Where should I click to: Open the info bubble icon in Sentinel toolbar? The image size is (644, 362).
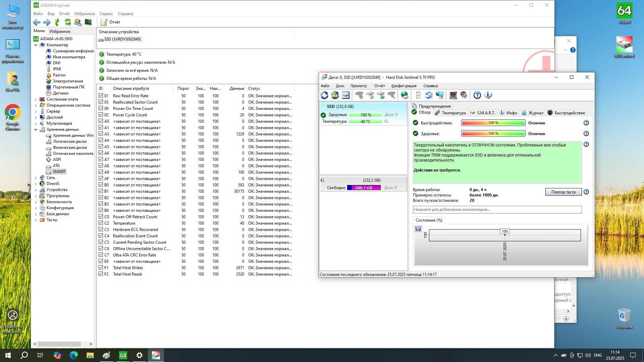pyautogui.click(x=488, y=95)
